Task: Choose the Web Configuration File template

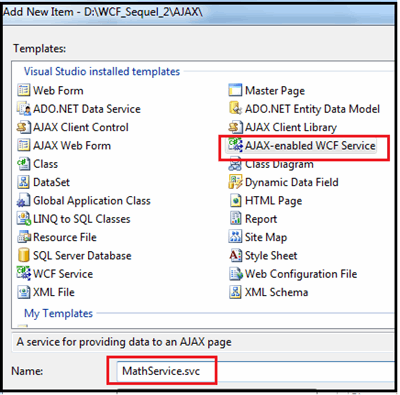Action: (x=293, y=274)
